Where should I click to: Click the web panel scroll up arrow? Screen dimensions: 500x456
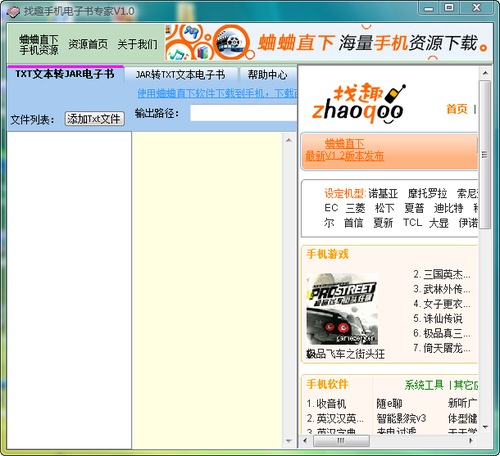485,73
